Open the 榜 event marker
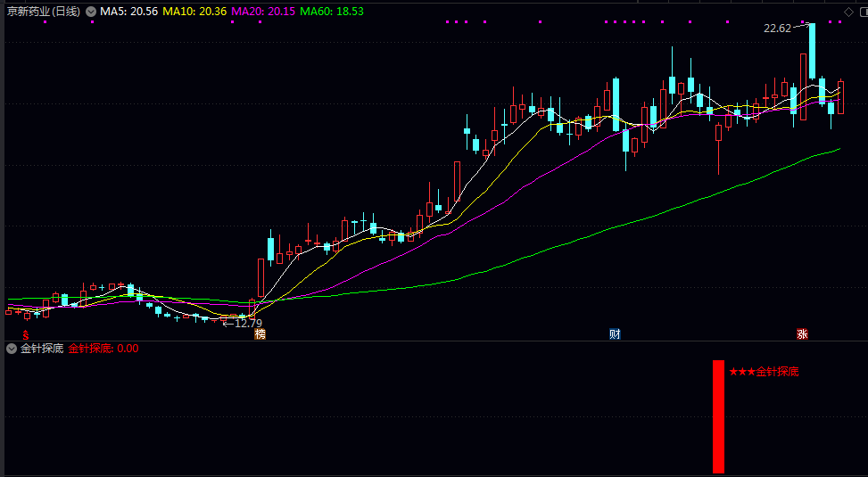868x477 pixels. pyautogui.click(x=260, y=334)
